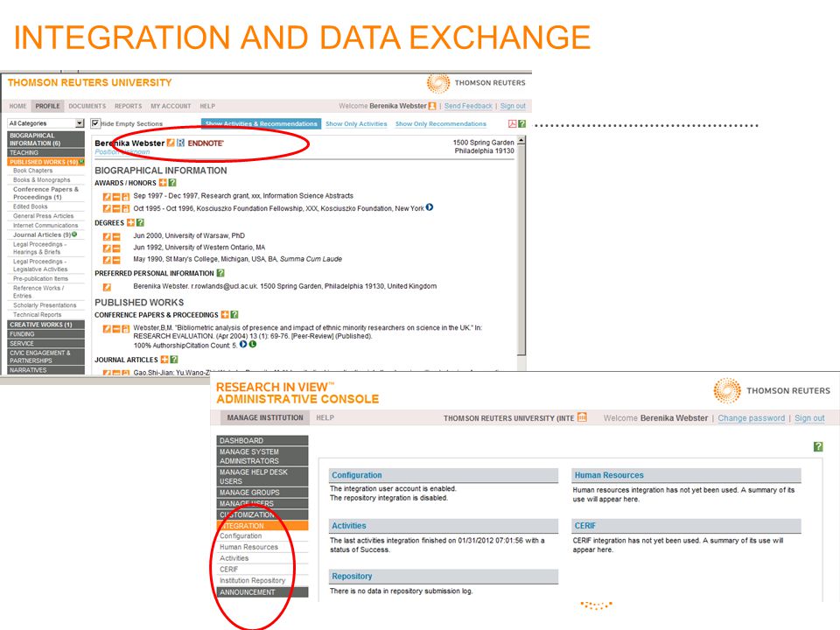Click the green help icon in the Administrative Console
This screenshot has width=840, height=630.
(818, 446)
